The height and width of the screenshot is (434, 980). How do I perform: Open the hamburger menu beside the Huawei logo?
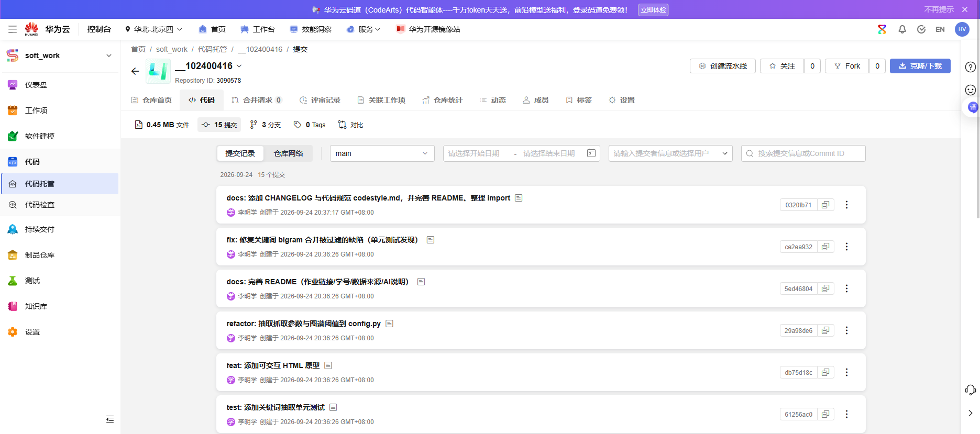click(x=13, y=29)
